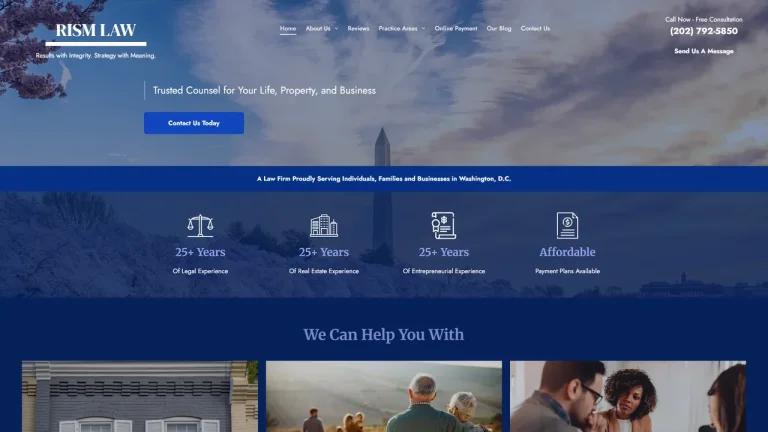Click the Contact Us Today button
The height and width of the screenshot is (432, 768).
click(194, 123)
